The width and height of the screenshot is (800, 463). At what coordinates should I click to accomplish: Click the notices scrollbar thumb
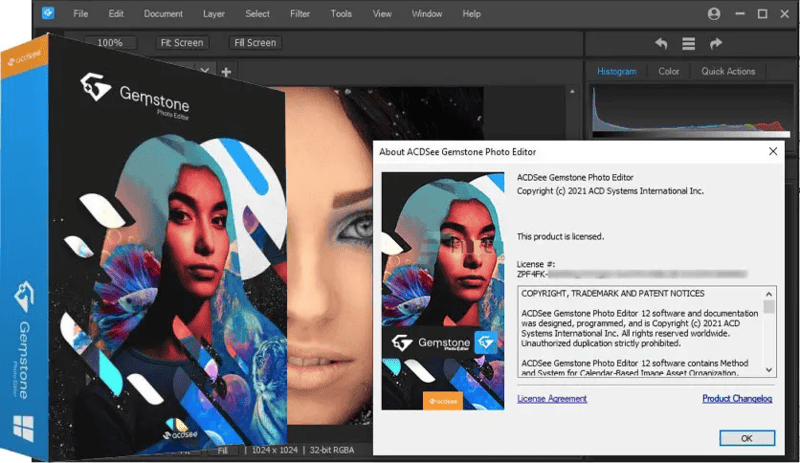click(x=769, y=307)
